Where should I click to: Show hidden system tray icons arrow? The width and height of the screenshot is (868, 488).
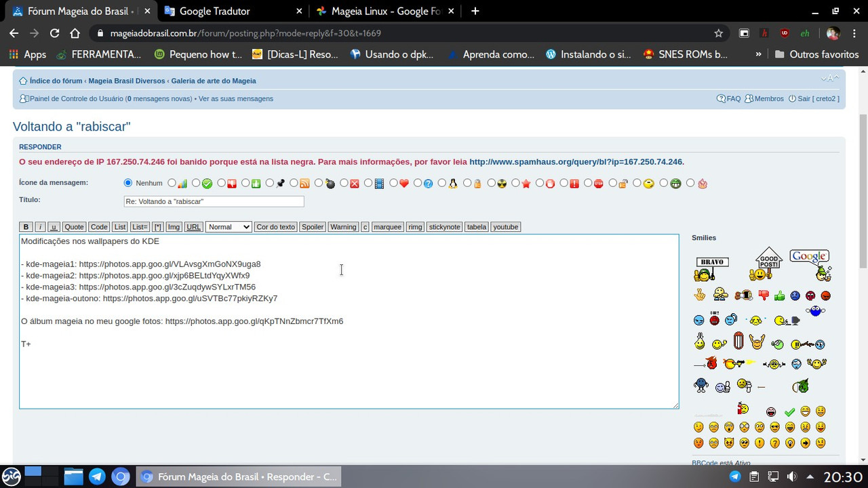810,476
